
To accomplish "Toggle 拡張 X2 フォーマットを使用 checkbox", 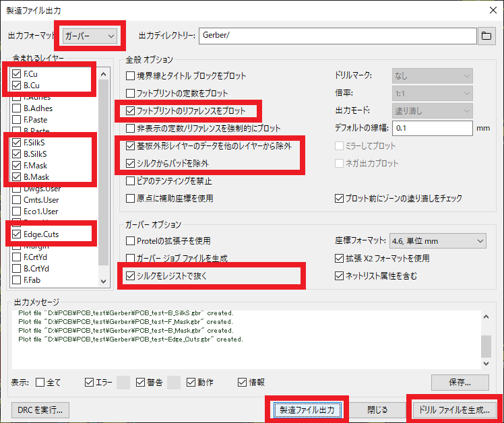I will 340,258.
